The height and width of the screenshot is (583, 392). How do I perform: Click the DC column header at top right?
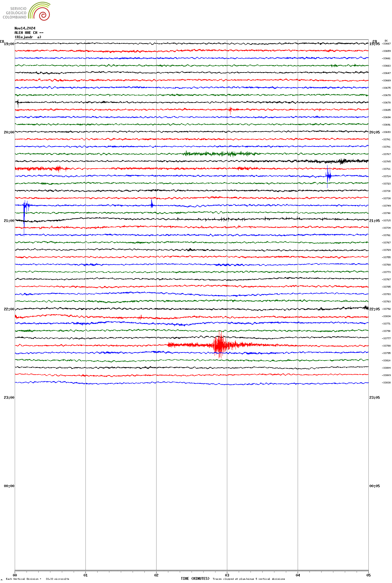(x=386, y=41)
